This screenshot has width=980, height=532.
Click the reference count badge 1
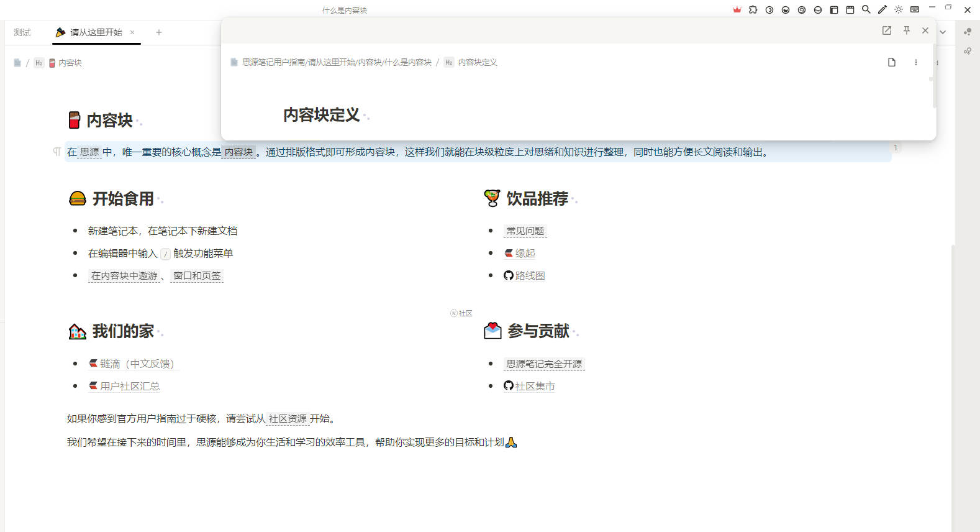(x=896, y=147)
